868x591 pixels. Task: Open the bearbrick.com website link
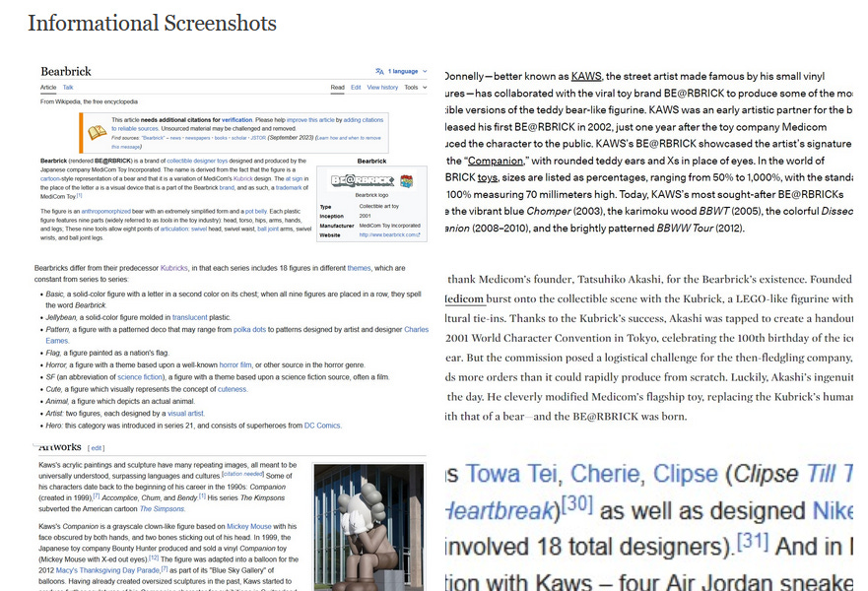pos(389,235)
